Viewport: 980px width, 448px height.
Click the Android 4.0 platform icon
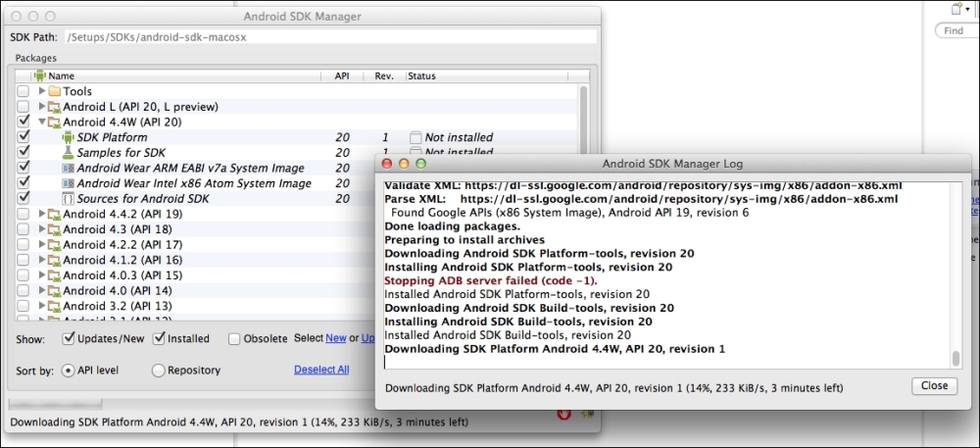[54, 290]
